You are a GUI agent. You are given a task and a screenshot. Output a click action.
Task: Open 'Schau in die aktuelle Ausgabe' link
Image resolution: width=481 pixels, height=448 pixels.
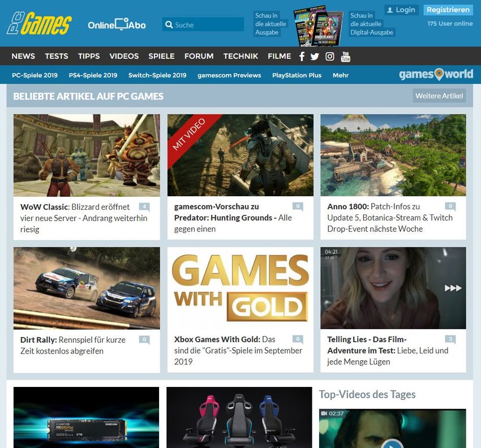tap(270, 24)
